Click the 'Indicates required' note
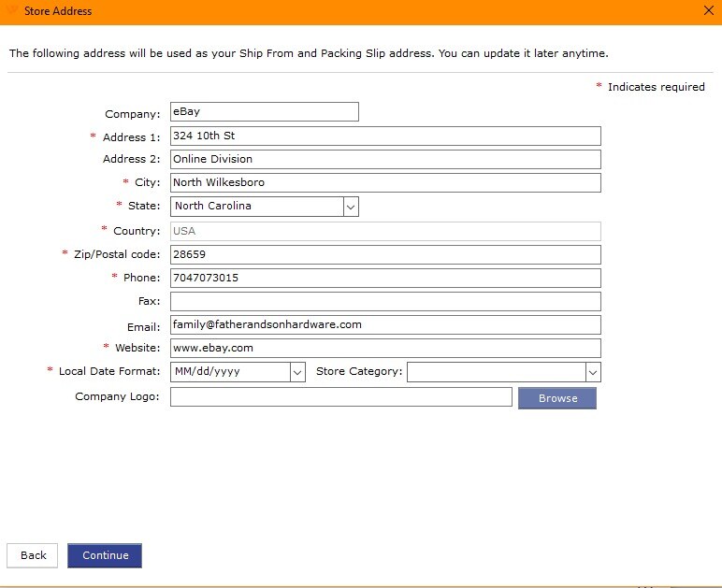Screen dimensions: 722x588 (656, 87)
